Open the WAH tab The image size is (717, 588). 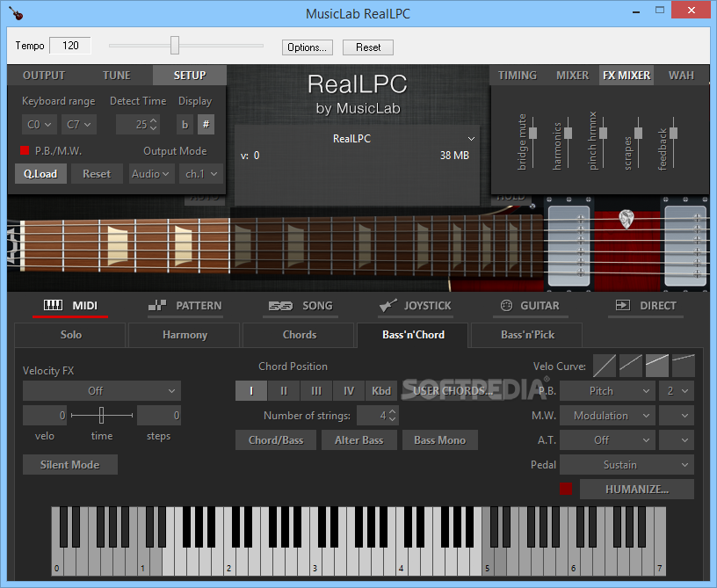[681, 76]
